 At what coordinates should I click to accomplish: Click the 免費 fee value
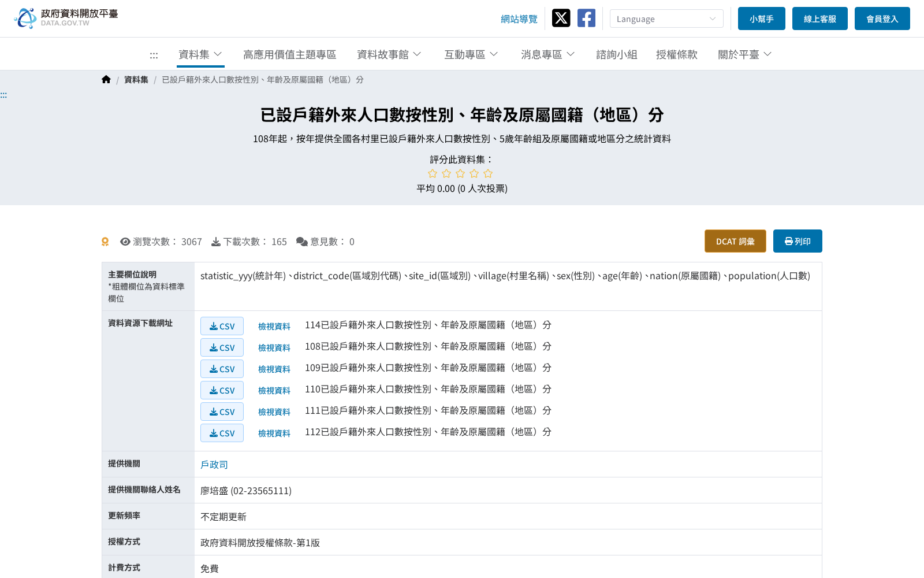[x=210, y=569]
